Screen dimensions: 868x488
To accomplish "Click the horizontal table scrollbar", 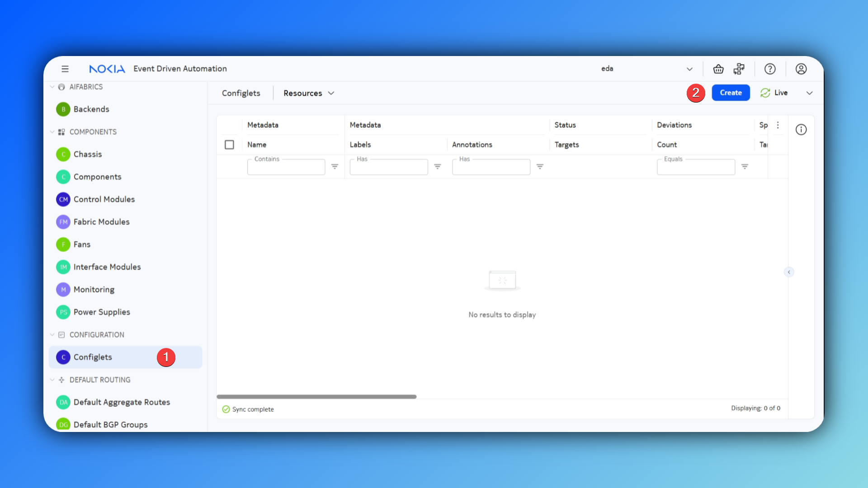I will (x=316, y=397).
